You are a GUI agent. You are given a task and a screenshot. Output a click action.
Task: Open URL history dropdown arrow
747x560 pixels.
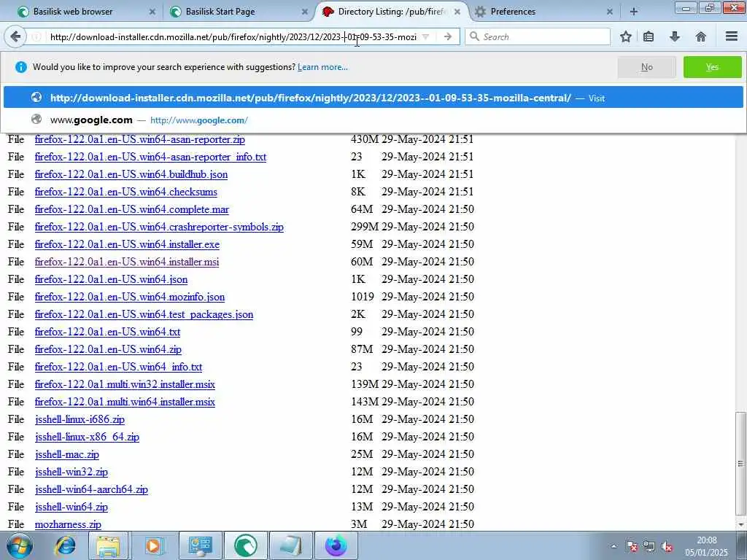click(426, 36)
